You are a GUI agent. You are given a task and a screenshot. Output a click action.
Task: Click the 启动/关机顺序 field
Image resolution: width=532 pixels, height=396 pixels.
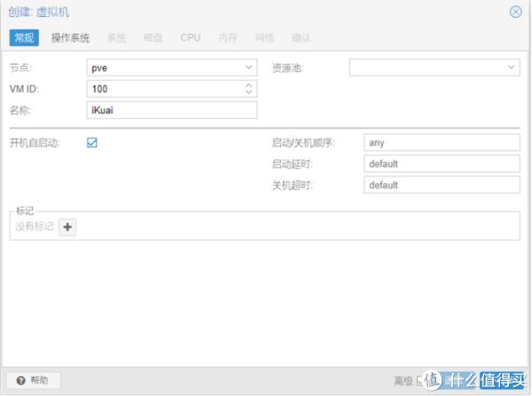tap(442, 143)
